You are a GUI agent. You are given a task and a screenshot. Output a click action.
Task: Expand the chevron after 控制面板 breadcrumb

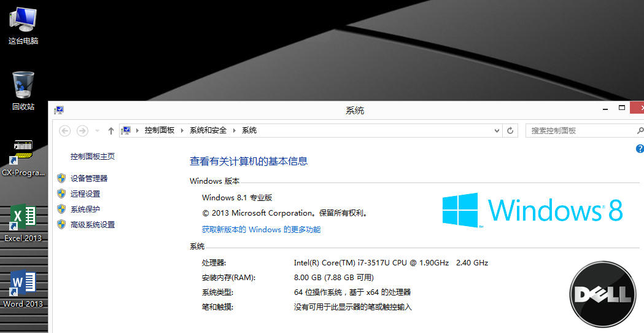(x=182, y=131)
